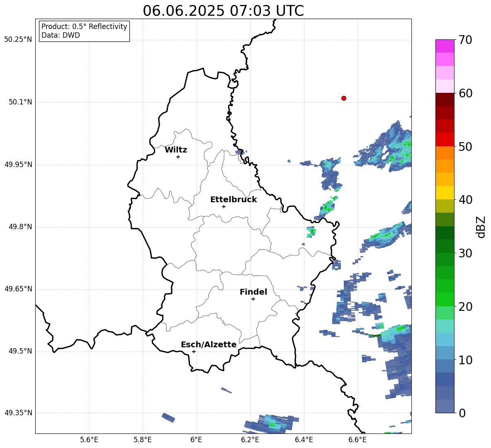This screenshot has width=491, height=448.
Task: Click the Findel station cross marker
Action: coord(253,299)
